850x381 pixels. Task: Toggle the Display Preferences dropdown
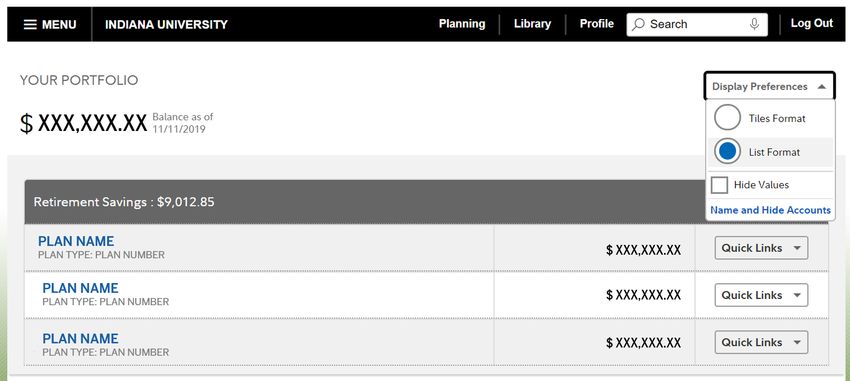tap(769, 86)
